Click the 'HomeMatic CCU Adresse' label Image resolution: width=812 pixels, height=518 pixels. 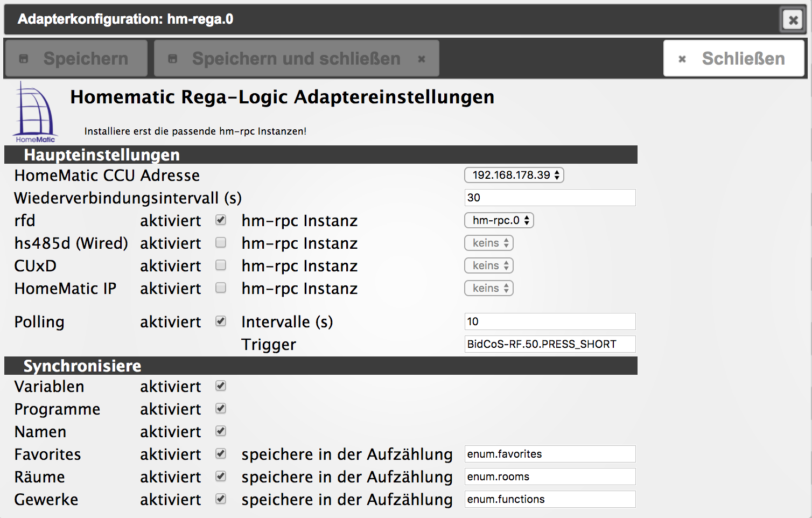pos(107,176)
